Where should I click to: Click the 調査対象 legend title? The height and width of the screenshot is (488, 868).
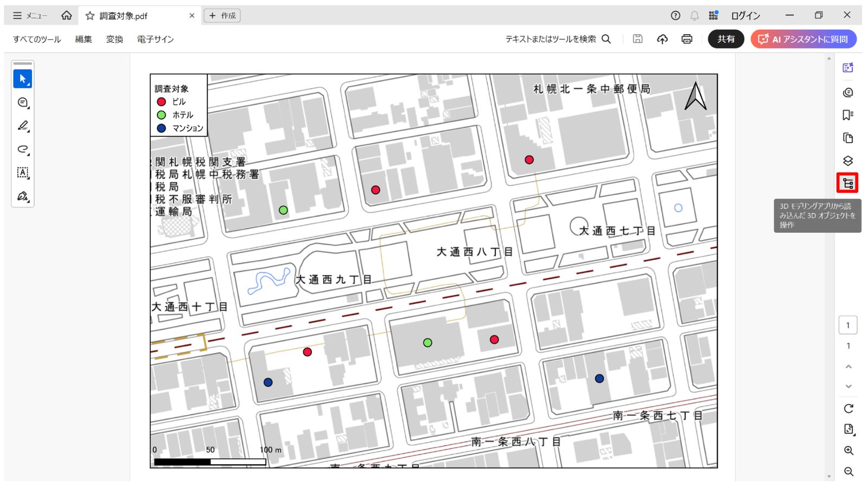pos(171,88)
